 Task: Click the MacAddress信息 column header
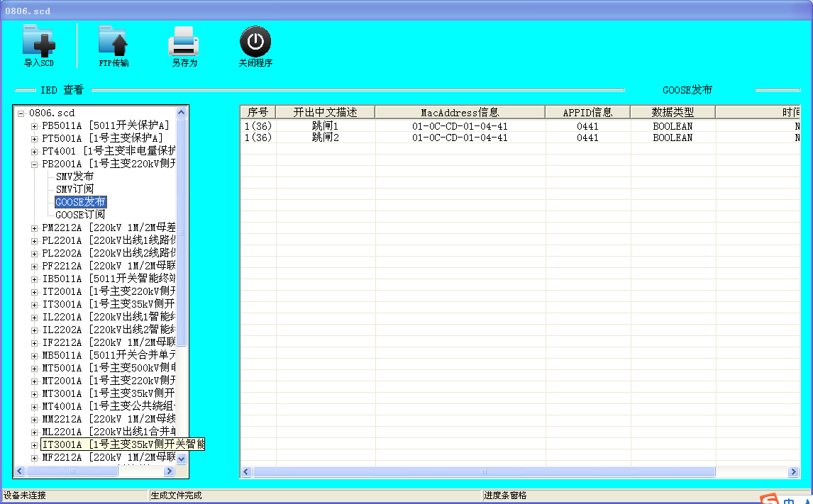[x=460, y=113]
